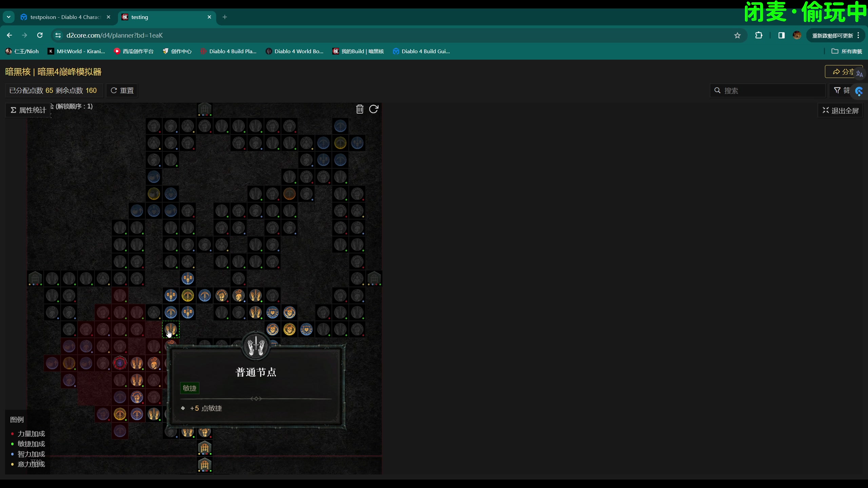Toggle the gold shield node among shield nodes
Viewport: 868px width, 488px height.
(289, 329)
